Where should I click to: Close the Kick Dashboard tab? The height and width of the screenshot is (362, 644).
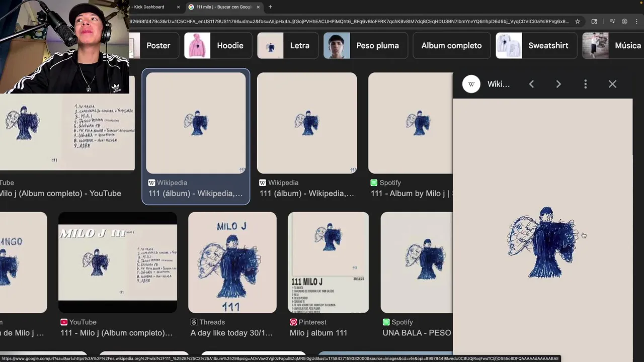coord(178,7)
